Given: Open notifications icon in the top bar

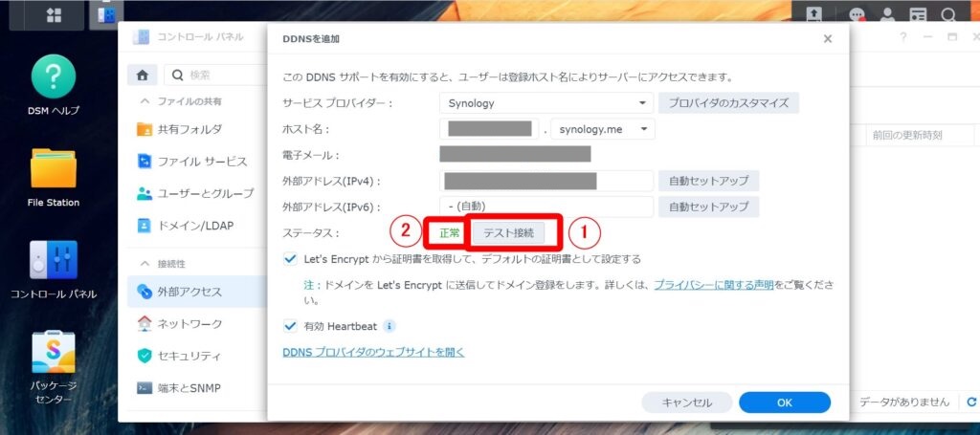Looking at the screenshot, I should point(858,15).
